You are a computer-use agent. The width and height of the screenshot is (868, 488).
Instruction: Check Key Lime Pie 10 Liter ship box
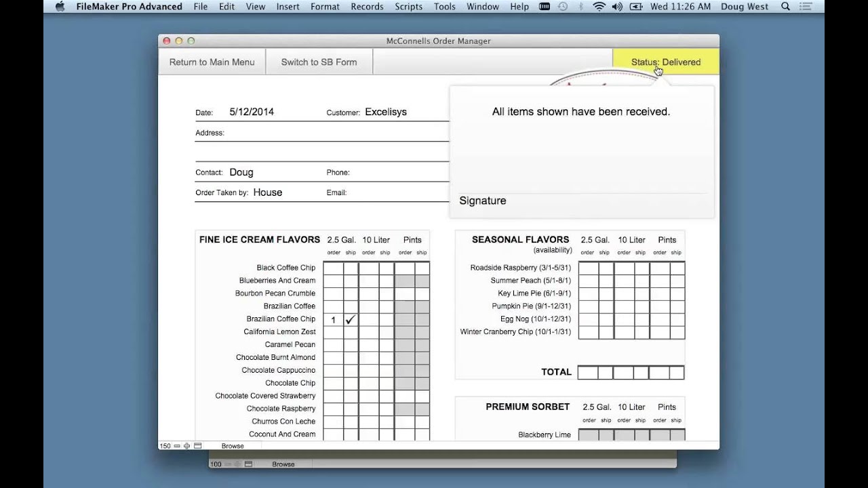pos(642,293)
